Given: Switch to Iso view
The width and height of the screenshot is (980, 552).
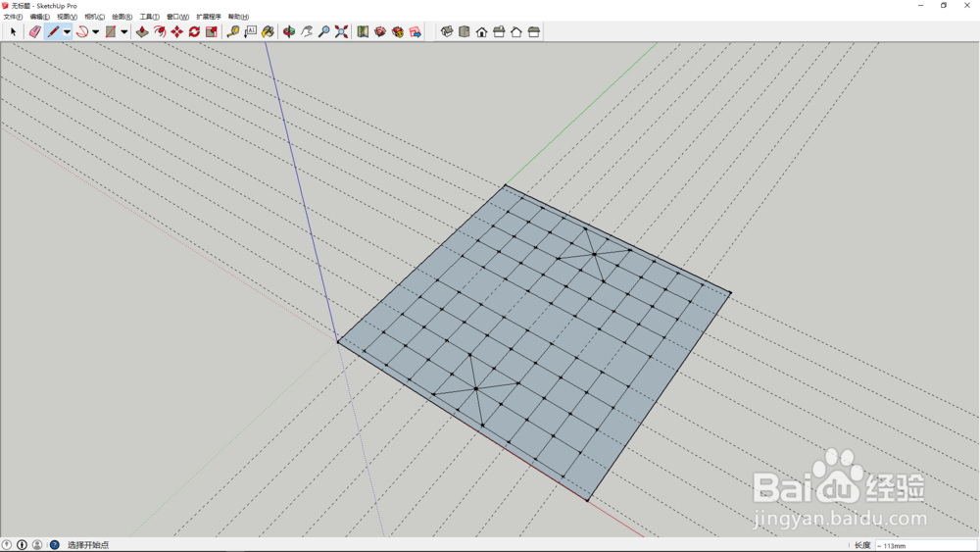Looking at the screenshot, I should click(446, 32).
